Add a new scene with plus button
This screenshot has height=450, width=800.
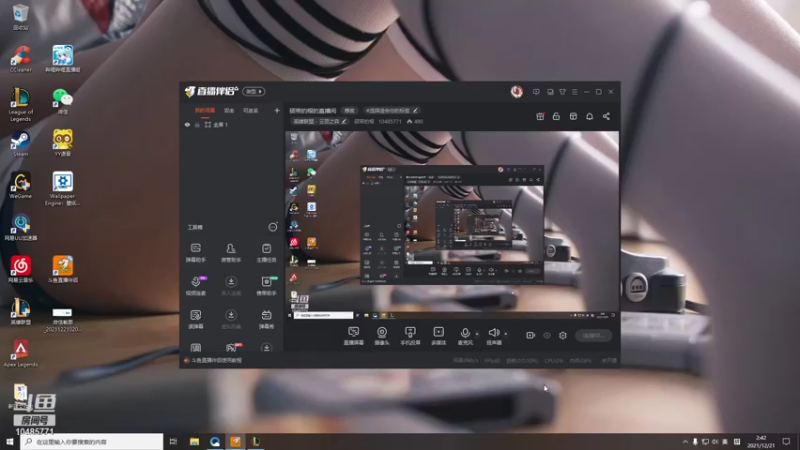coord(277,110)
